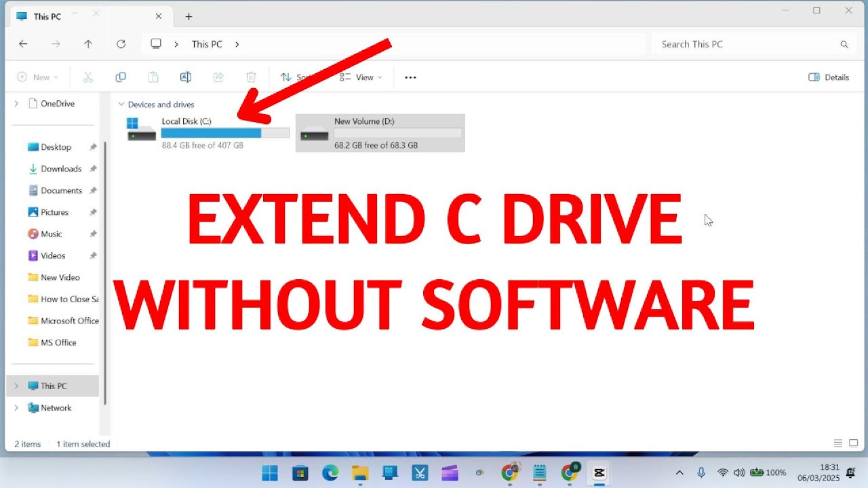868x488 pixels.
Task: Add a new tab with plus
Action: pos(189,16)
